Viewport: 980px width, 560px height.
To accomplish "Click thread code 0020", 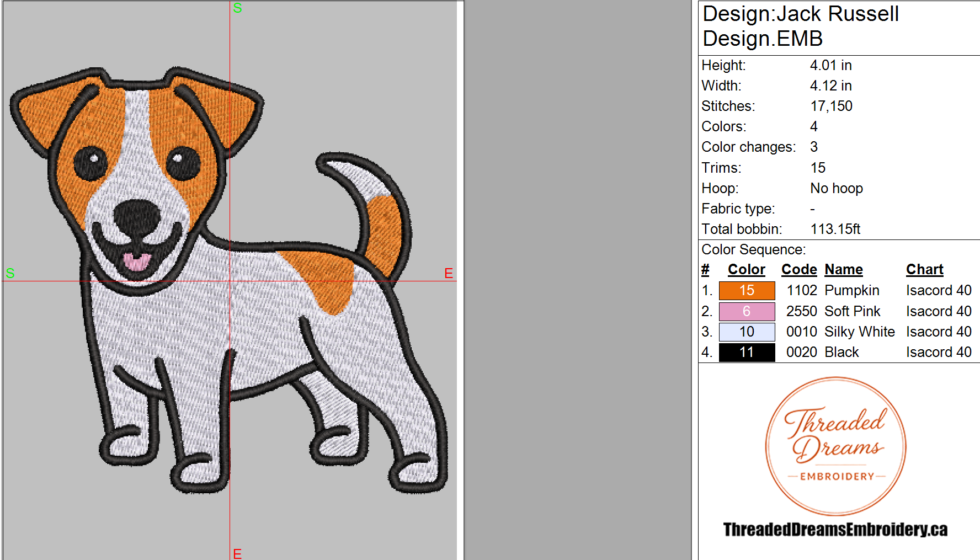I will (x=801, y=352).
